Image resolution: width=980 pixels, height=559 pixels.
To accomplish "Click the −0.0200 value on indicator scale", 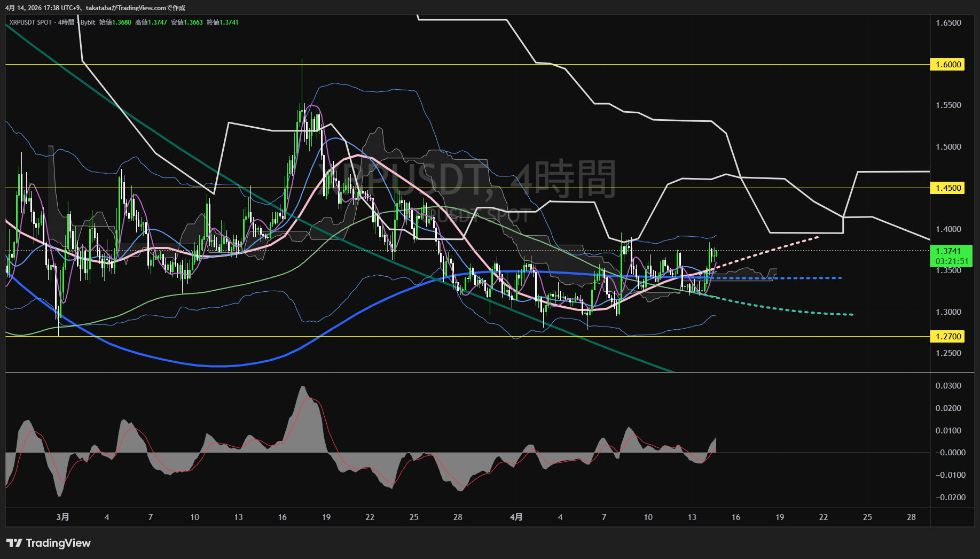I will [x=948, y=498].
